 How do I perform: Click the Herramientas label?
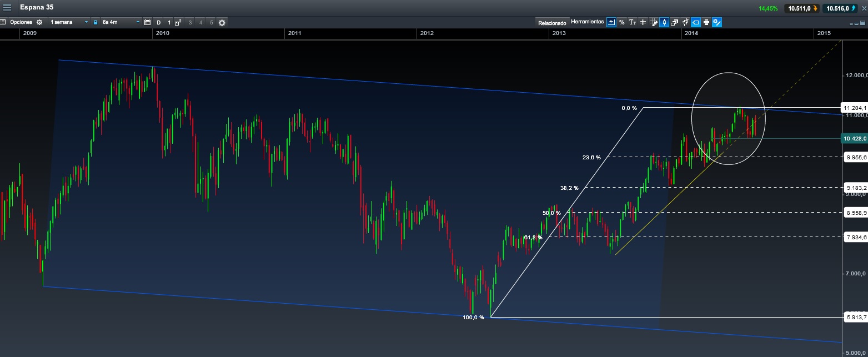pos(587,22)
